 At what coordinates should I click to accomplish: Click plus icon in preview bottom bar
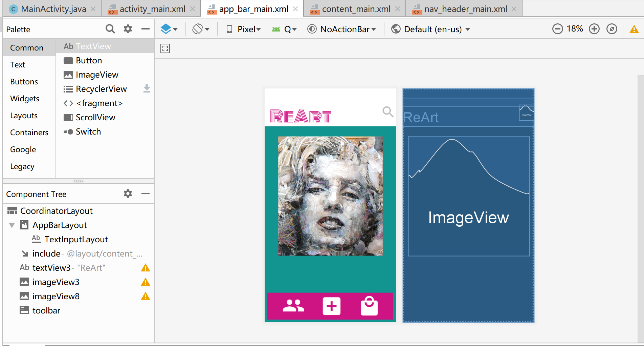click(332, 306)
